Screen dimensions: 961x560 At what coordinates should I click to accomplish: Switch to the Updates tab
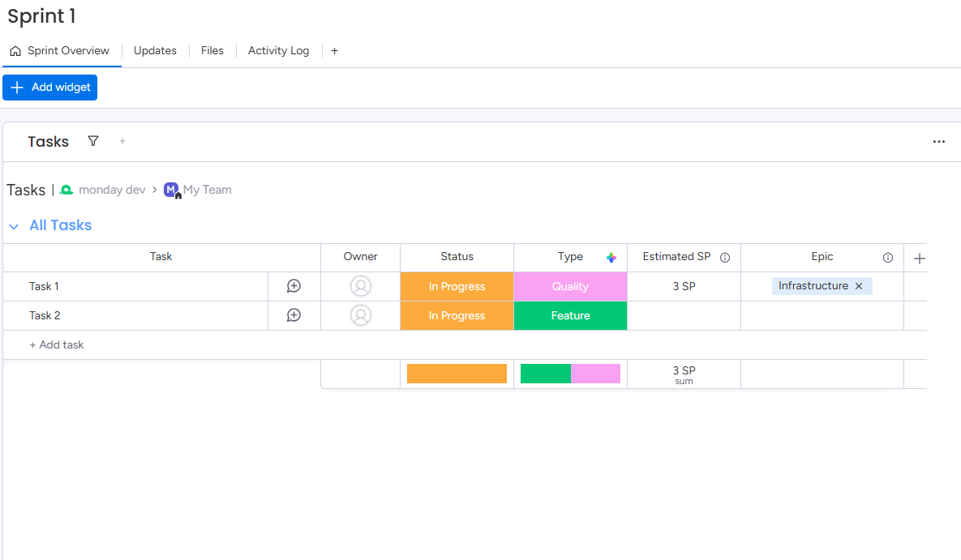155,50
